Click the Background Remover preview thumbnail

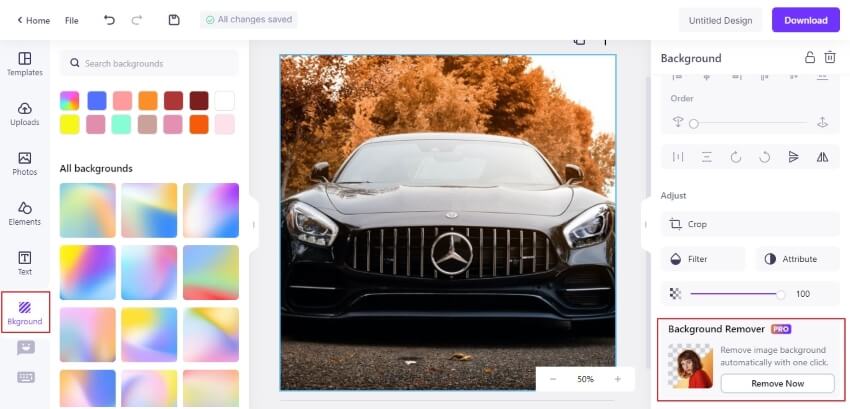tap(691, 366)
